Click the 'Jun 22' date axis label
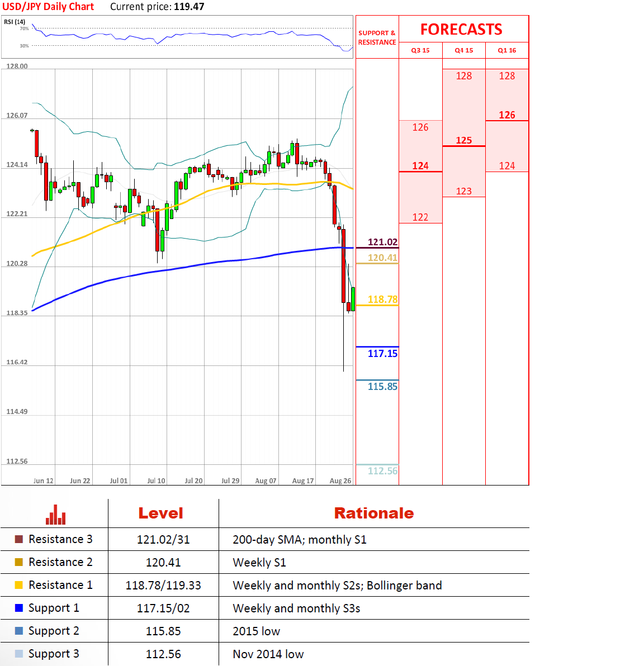Screen dimensions: 644x666 80,481
